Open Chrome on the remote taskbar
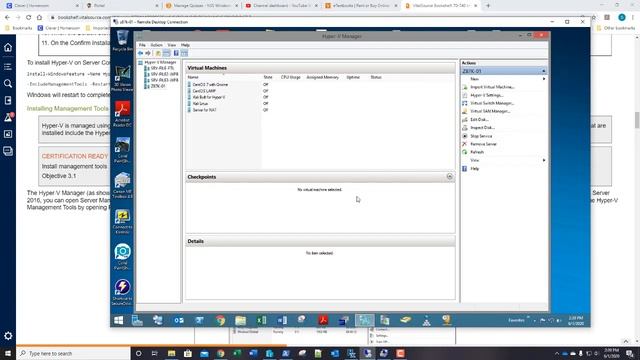 [x=220, y=320]
